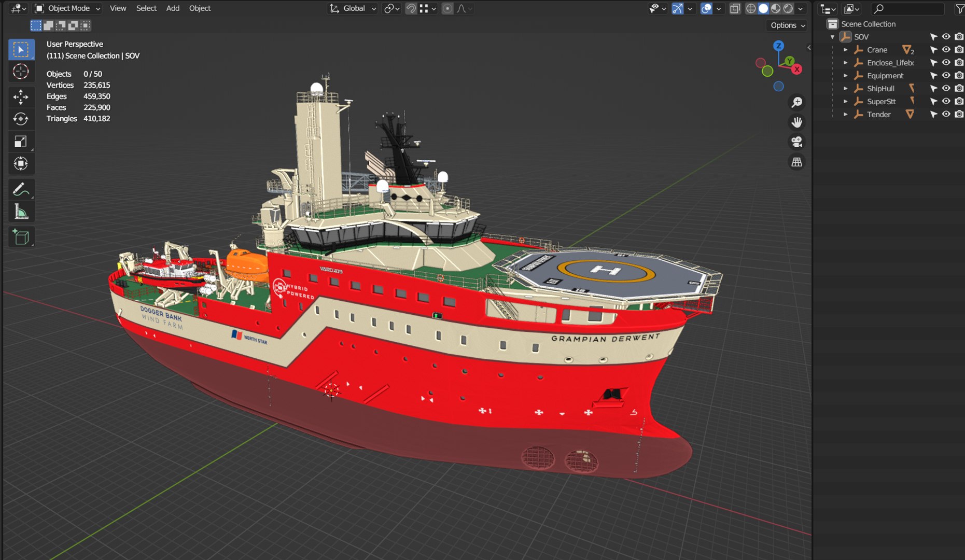965x560 pixels.
Task: Switch to wireframe shading
Action: point(751,9)
